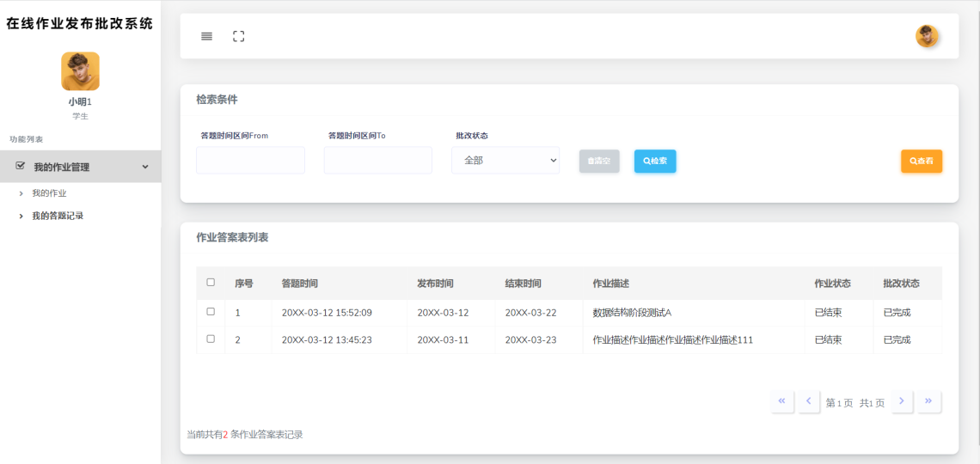Viewport: 980px width, 464px height.
Task: Focus the 答题时间区间To input field
Action: point(378,161)
